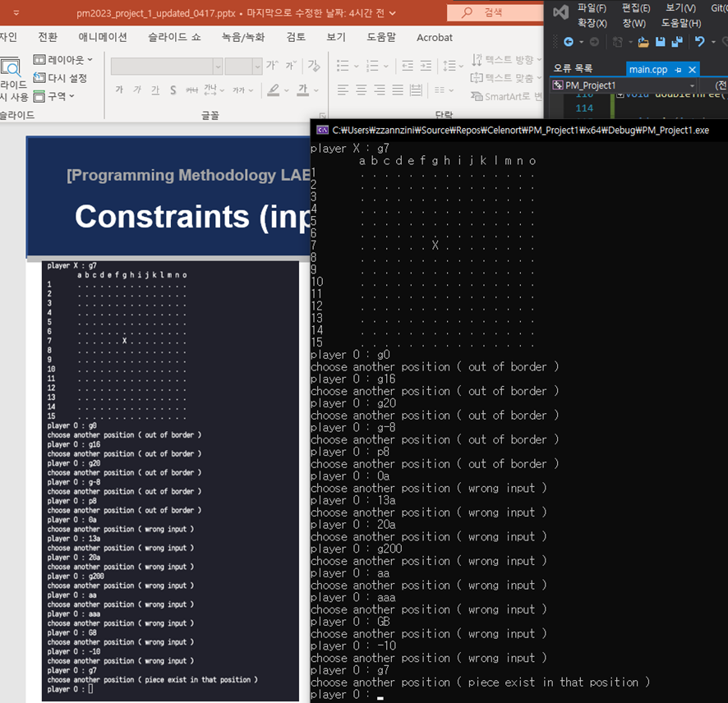
Task: Click the 검색 search box in PowerPoint
Action: point(493,11)
